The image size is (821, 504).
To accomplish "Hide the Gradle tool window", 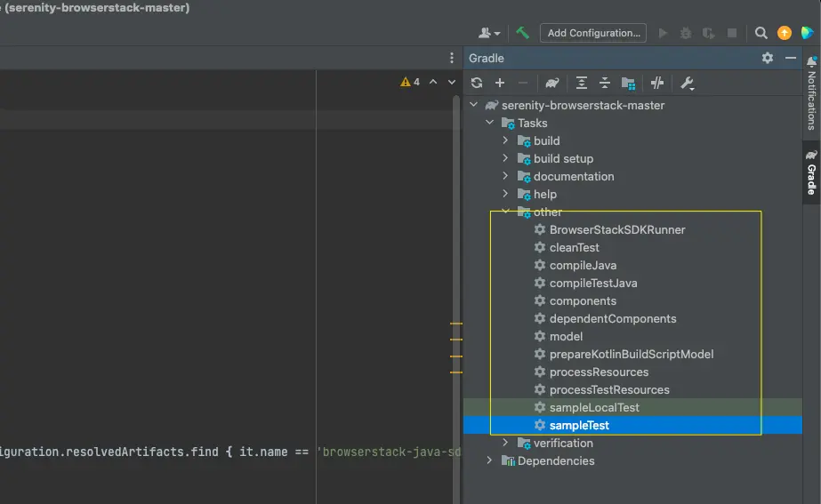I will point(791,58).
